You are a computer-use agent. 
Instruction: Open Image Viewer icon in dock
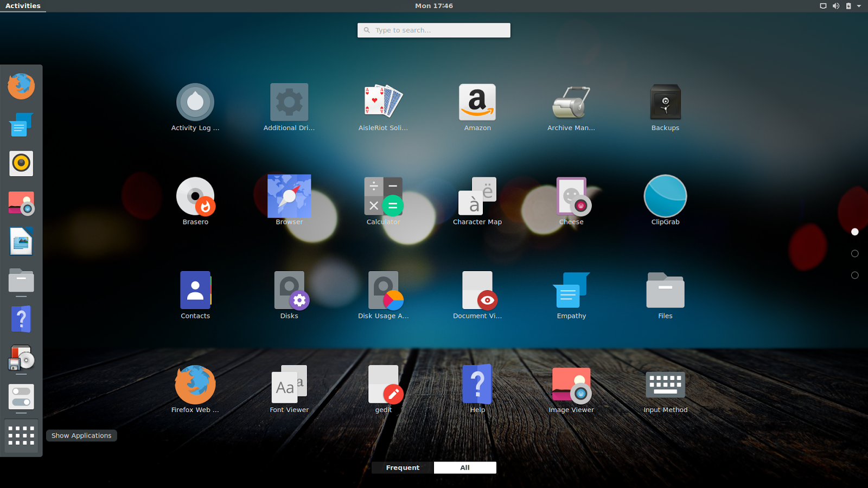pos(21,203)
